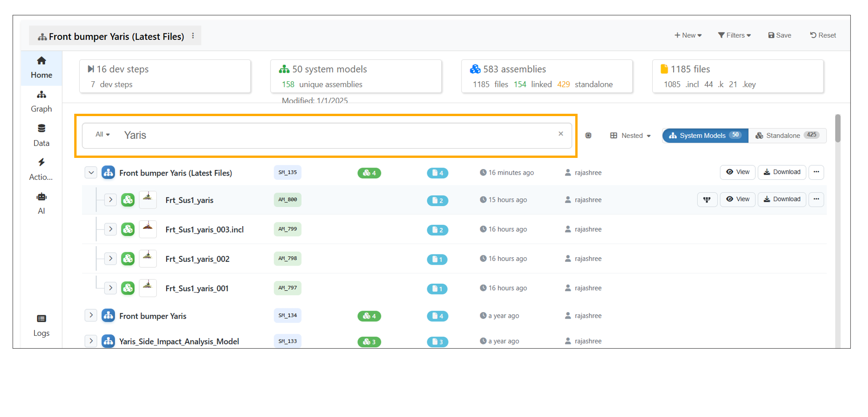Click the graph icon on Frt_Sus1_yaris row
Image resolution: width=868 pixels, height=417 pixels.
(x=707, y=200)
